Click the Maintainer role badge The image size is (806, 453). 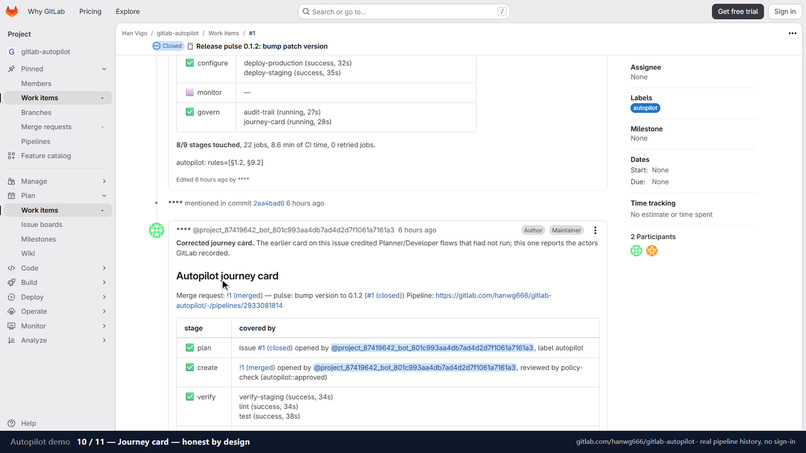pyautogui.click(x=566, y=230)
